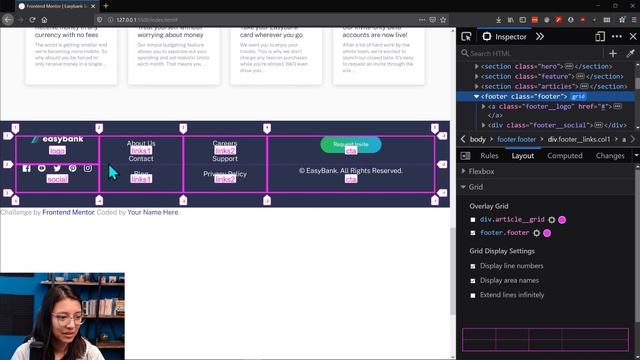
Task: Click the Support footer link
Action: (x=225, y=159)
